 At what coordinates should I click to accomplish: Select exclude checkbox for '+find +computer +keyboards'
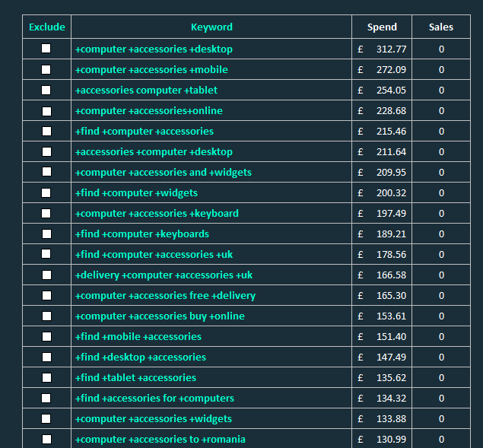tap(46, 234)
